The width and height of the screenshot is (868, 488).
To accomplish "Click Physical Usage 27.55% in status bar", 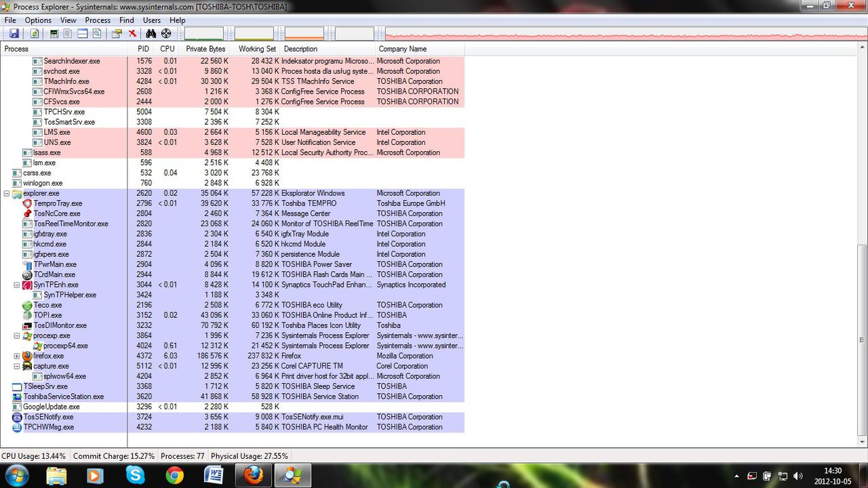I will [x=250, y=456].
